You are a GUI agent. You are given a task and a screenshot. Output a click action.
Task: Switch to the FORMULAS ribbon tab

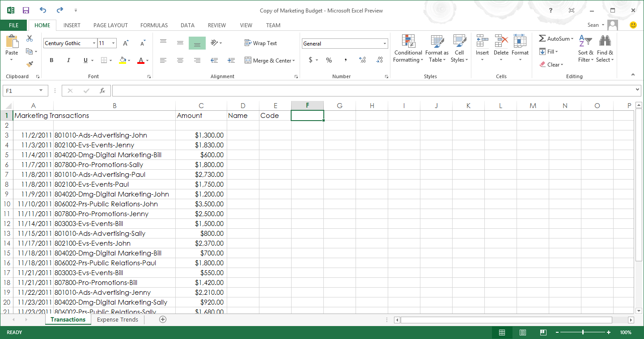pos(154,25)
